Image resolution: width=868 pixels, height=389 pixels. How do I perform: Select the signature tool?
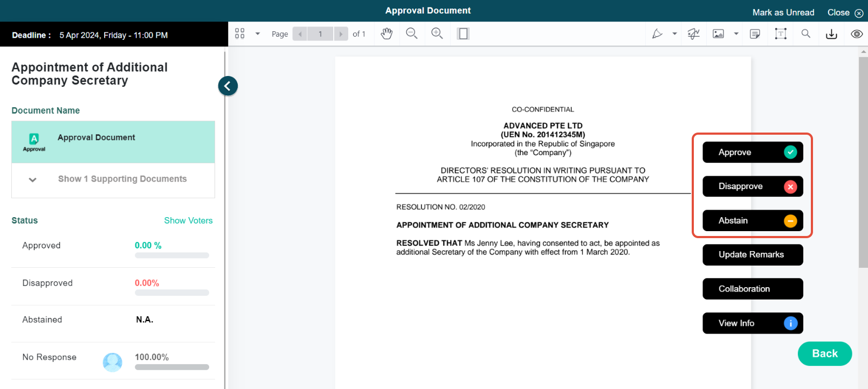coord(693,34)
